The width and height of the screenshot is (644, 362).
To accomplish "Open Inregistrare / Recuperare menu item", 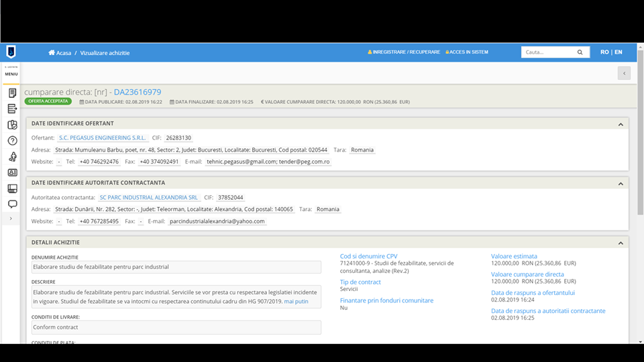I will click(404, 52).
